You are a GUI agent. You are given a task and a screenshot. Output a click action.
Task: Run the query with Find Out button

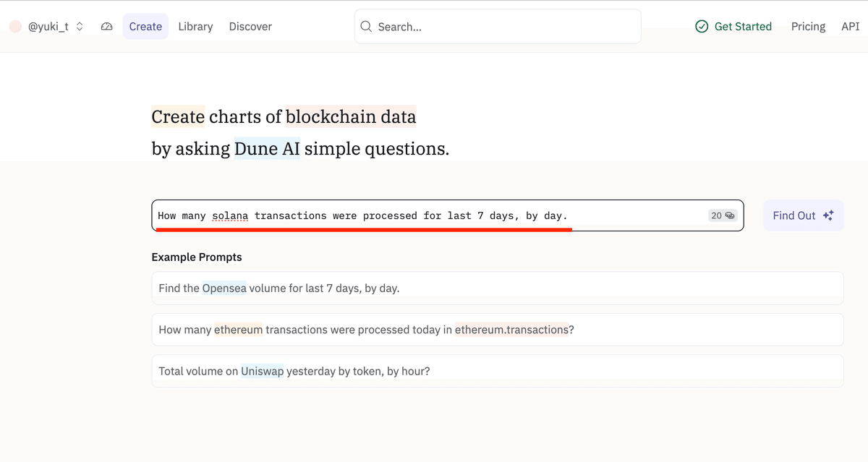(x=804, y=215)
